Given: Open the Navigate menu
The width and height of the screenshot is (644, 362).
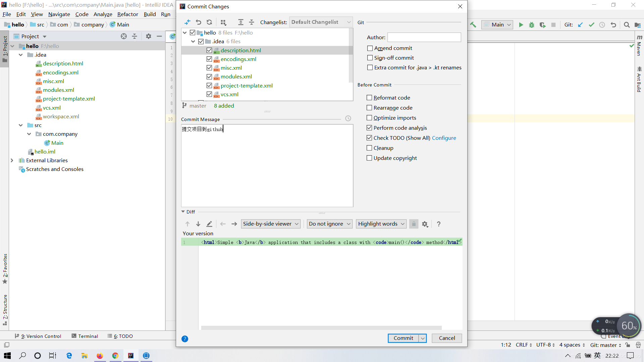Looking at the screenshot, I should click(x=59, y=14).
